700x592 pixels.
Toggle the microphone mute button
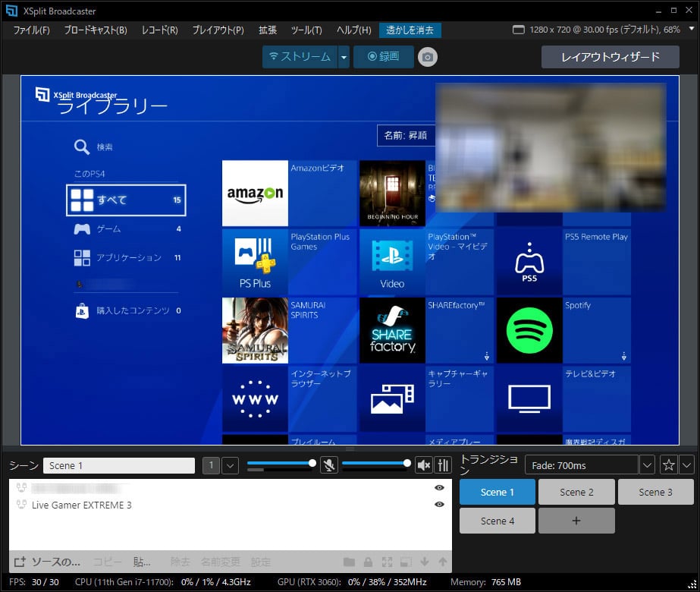point(329,465)
